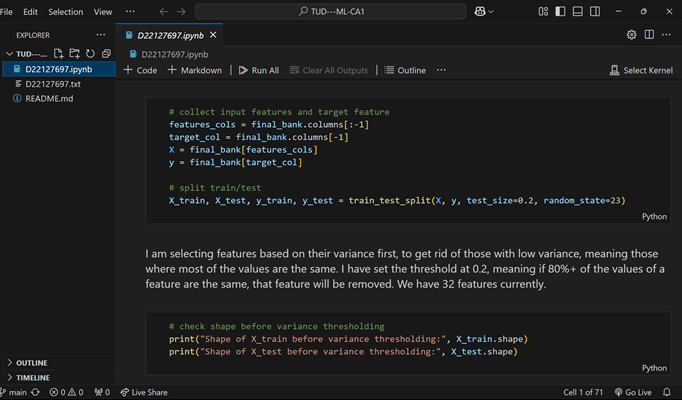Select D22127697.ipynb in the Explorer
682x400 pixels.
point(59,69)
